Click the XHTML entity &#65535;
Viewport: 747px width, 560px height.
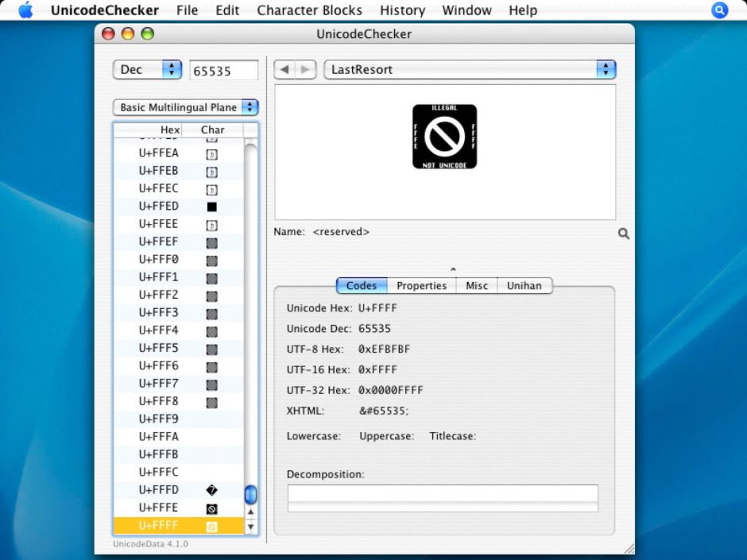pos(384,411)
